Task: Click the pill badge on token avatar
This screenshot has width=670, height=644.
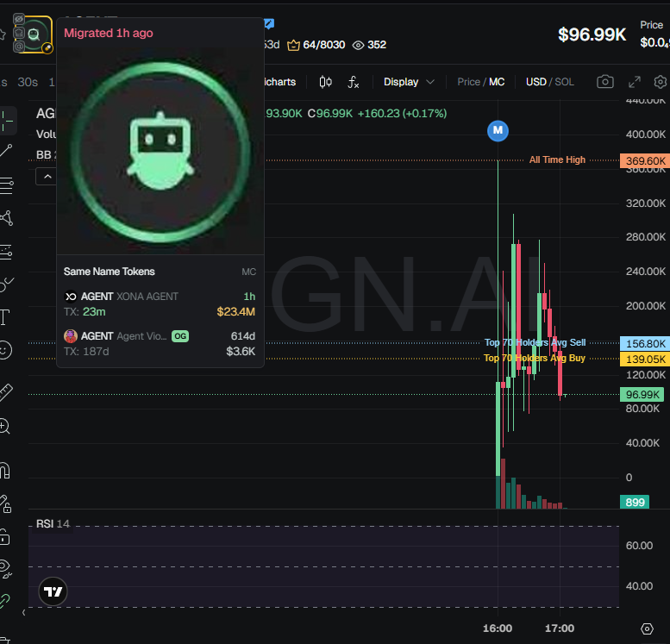Action: [x=48, y=48]
